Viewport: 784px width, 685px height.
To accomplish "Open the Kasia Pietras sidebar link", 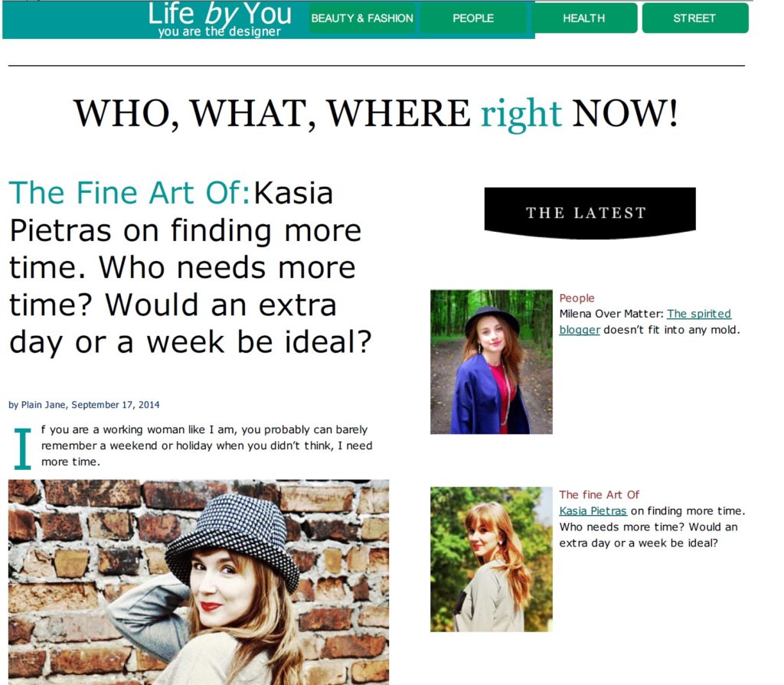I will 593,511.
